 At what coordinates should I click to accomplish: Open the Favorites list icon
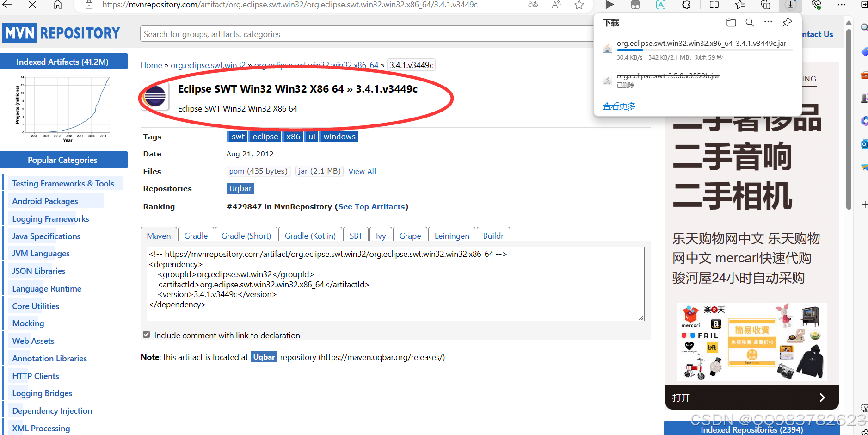[740, 5]
